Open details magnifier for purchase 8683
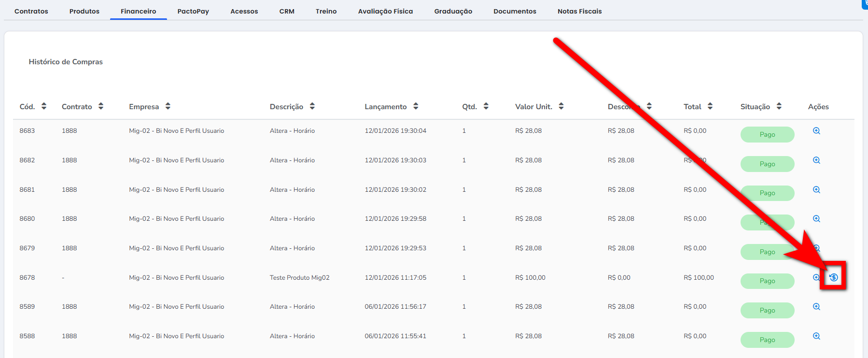 [816, 131]
